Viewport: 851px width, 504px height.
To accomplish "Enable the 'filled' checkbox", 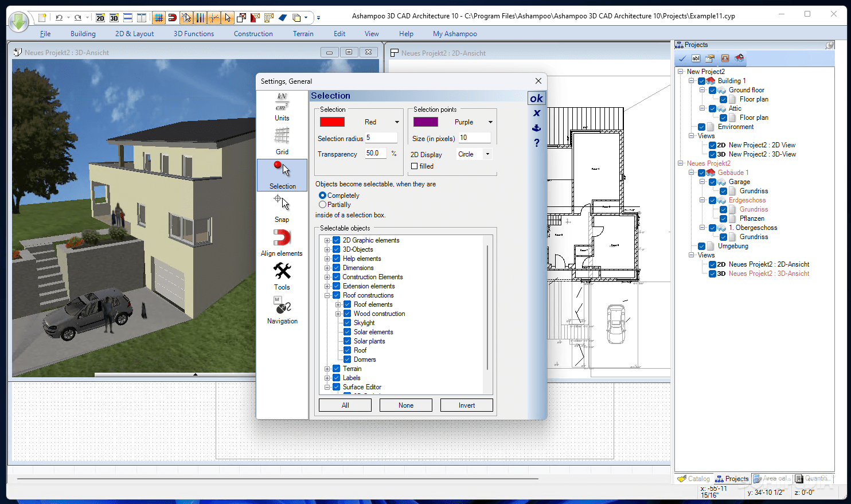I will [414, 166].
